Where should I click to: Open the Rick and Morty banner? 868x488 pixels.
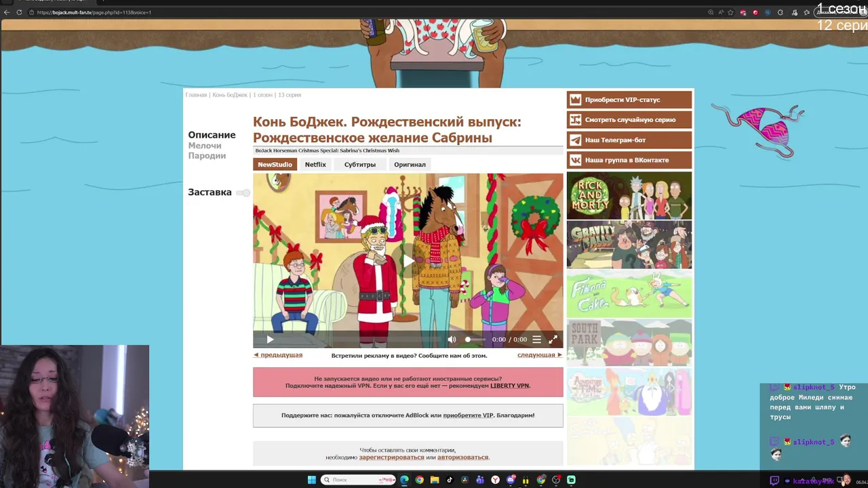pos(629,196)
